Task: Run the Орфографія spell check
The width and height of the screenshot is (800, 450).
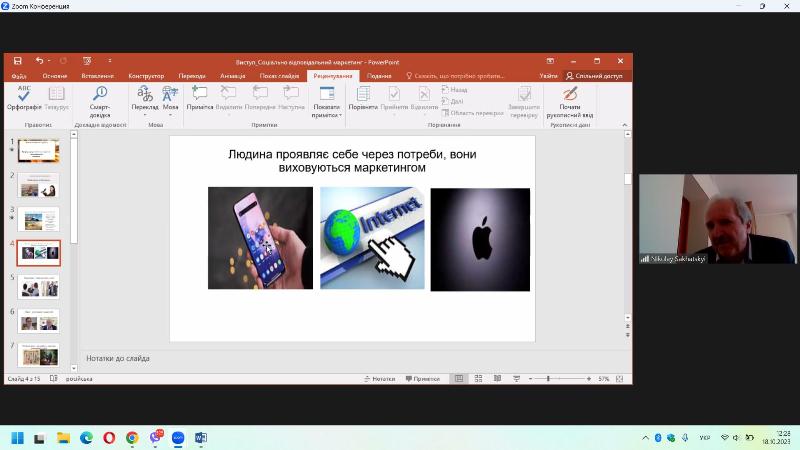Action: click(x=23, y=98)
